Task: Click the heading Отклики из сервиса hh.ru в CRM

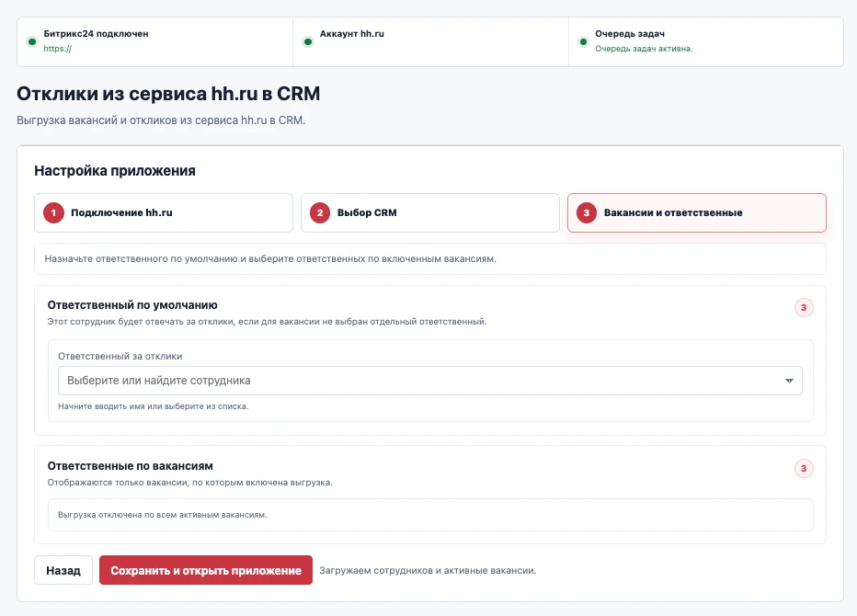Action: tap(168, 94)
